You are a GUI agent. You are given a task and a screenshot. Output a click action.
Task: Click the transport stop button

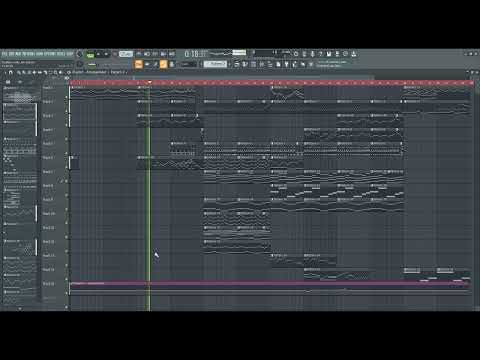pyautogui.click(x=106, y=54)
